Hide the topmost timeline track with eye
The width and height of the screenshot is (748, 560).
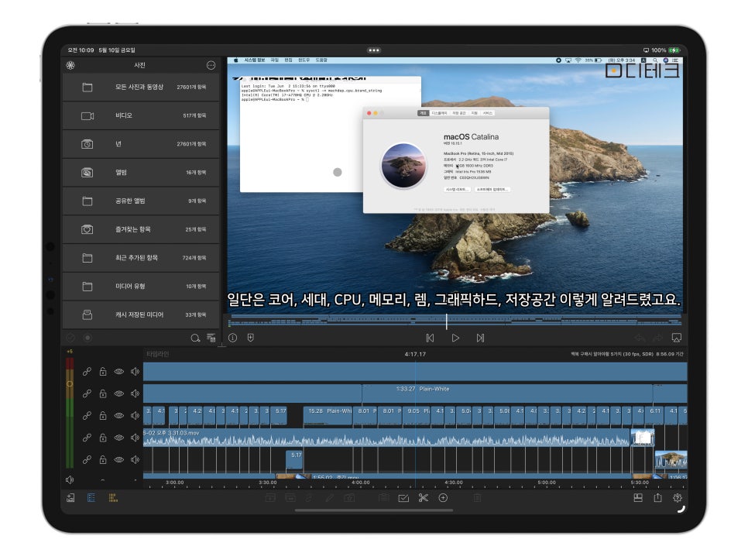[x=118, y=372]
